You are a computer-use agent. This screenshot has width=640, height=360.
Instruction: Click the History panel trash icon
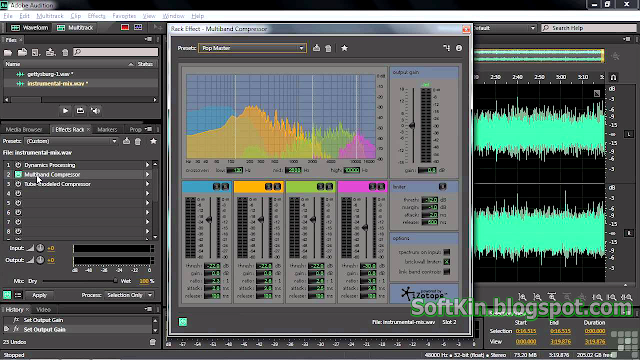(153, 342)
